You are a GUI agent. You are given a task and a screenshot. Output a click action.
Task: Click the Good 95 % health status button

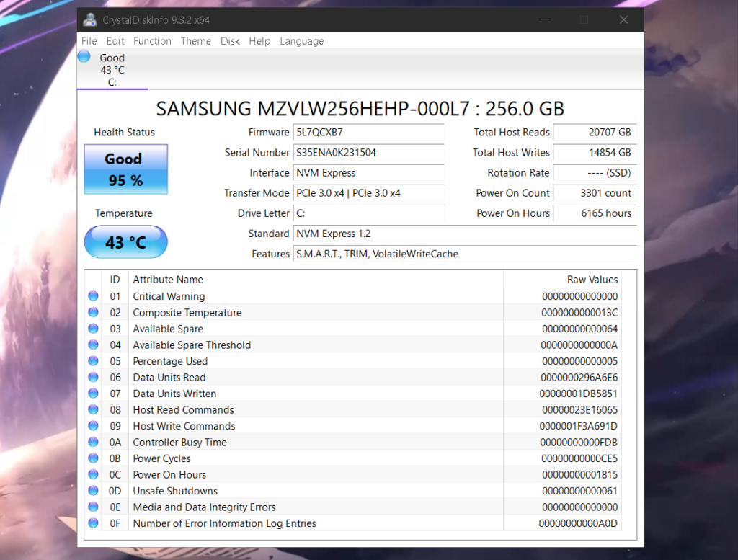click(x=125, y=169)
